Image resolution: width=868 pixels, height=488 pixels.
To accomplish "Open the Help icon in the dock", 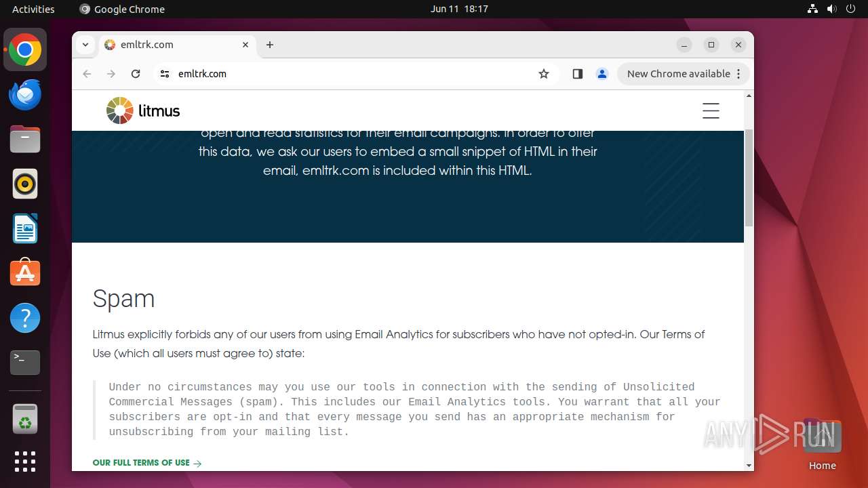I will pos(25,318).
